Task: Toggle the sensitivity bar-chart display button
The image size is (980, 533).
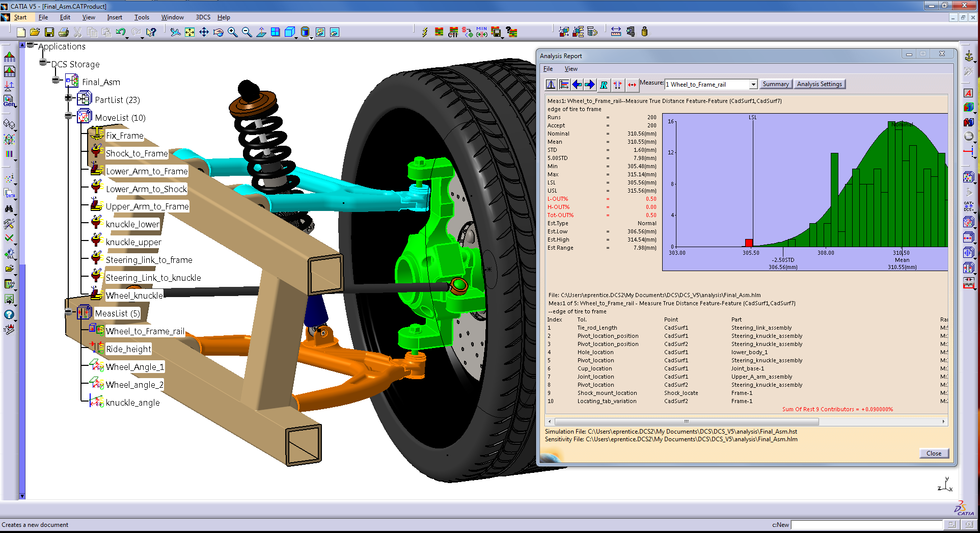Action: [564, 85]
